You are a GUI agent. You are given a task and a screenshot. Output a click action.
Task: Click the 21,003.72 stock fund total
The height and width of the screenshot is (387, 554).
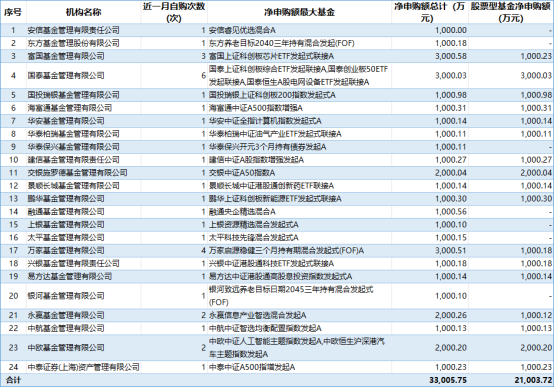coord(511,380)
